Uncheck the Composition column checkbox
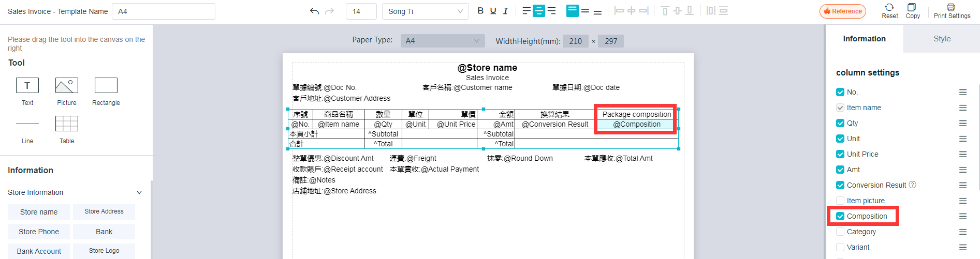Screen dimensions: 980x259 click(x=840, y=216)
